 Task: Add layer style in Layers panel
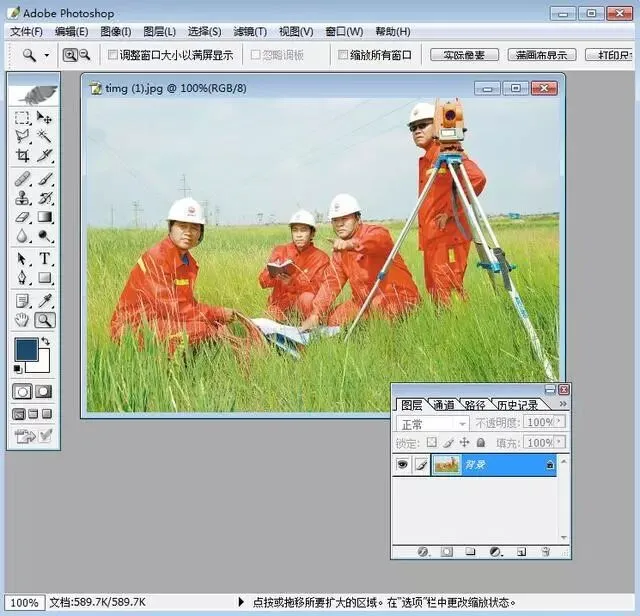click(423, 552)
